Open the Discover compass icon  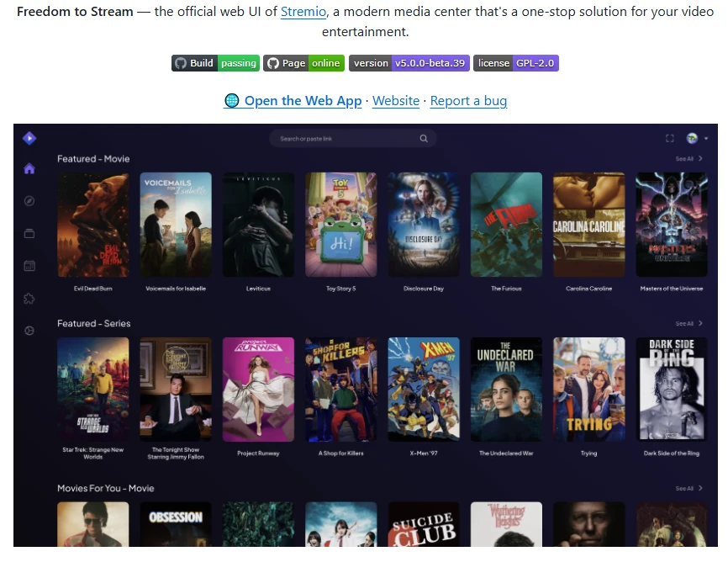[29, 201]
